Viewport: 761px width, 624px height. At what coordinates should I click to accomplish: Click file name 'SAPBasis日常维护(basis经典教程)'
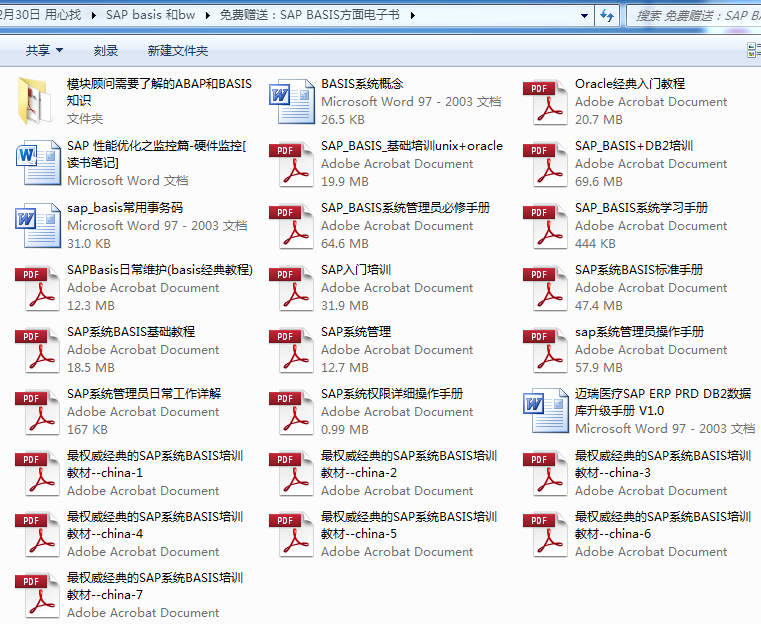click(160, 270)
